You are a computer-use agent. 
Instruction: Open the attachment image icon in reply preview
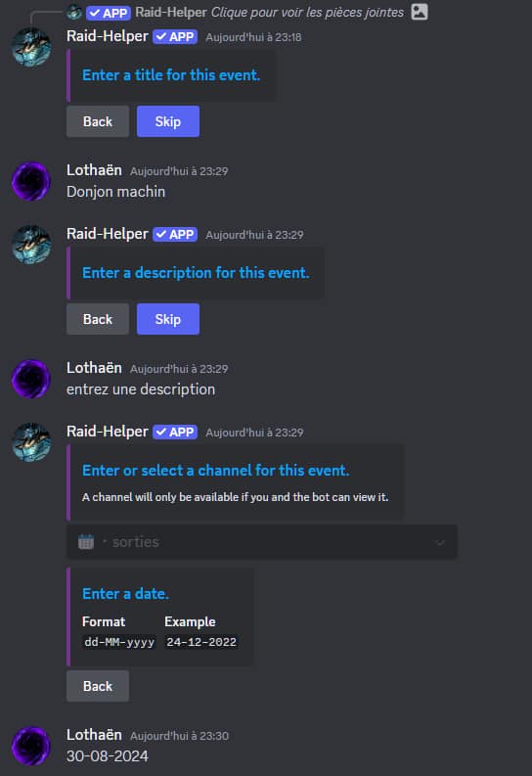tap(420, 12)
